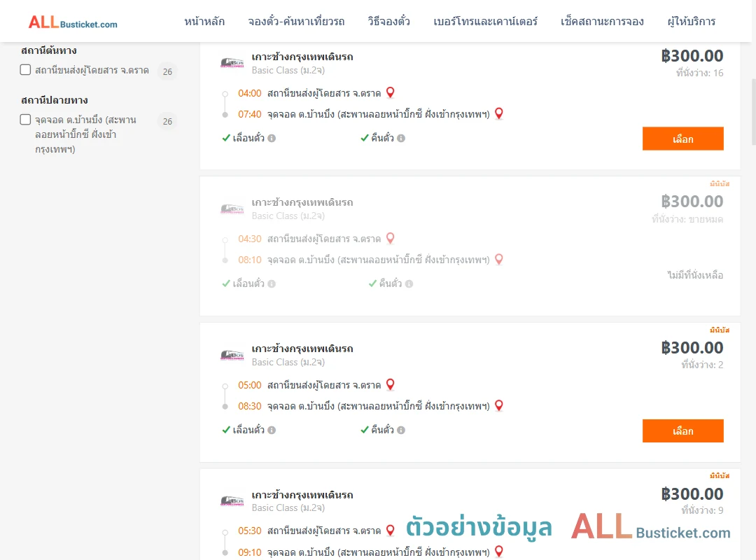Click the ALLBusticket.com logo in header

(73, 22)
